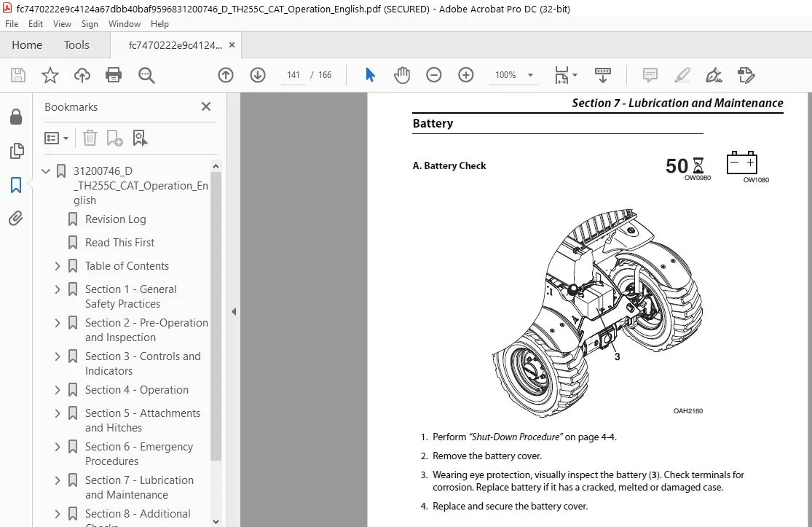
Task: Open page thumbnails panel icon
Action: coord(16,151)
